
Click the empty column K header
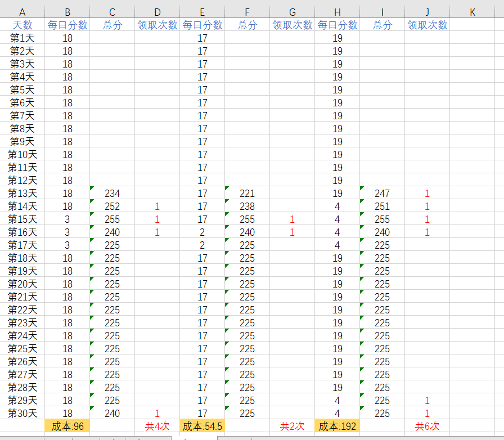pos(472,12)
